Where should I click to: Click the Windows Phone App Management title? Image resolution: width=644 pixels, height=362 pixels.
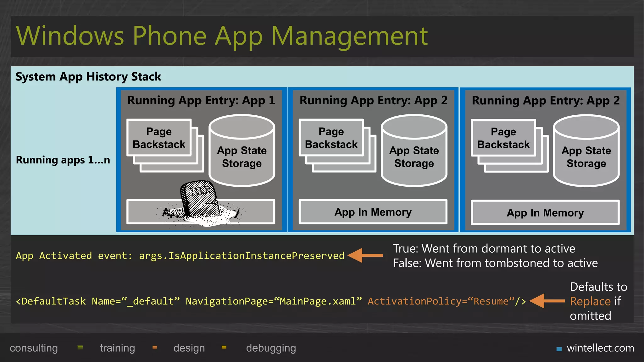222,36
